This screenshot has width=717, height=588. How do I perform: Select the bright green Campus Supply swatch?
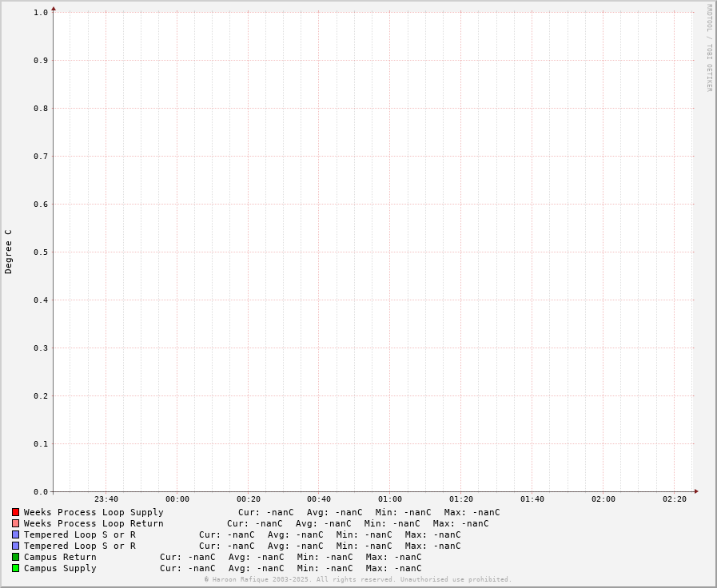(15, 568)
